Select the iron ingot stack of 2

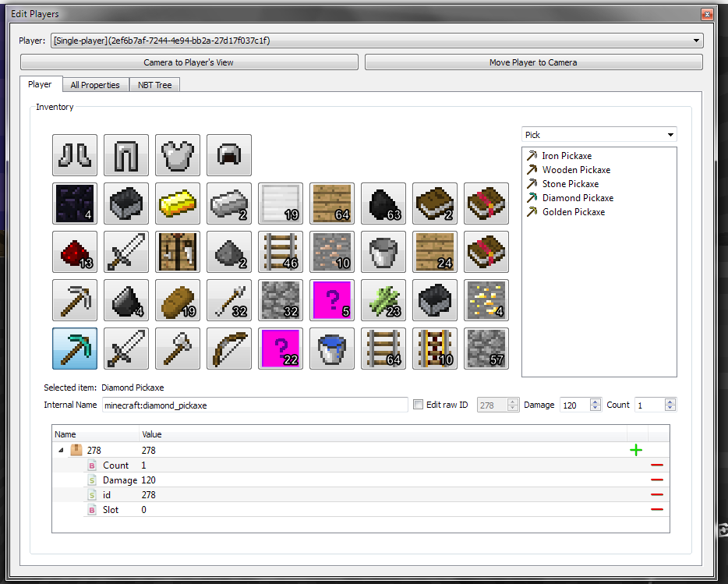229,204
